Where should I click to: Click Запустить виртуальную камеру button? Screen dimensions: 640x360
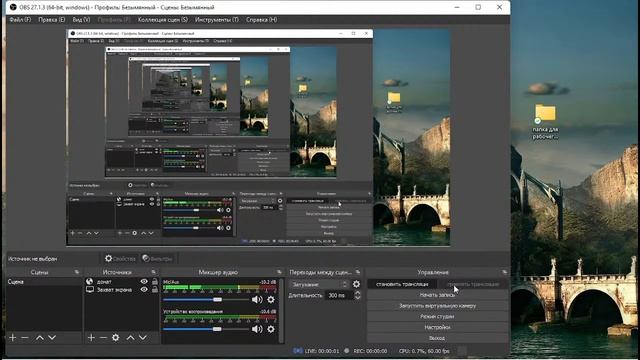pyautogui.click(x=437, y=305)
